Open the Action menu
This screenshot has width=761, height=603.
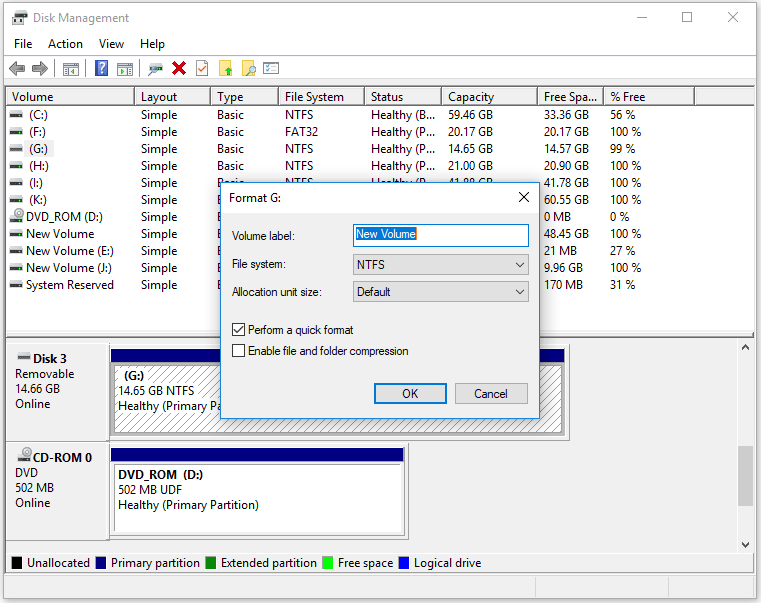(x=65, y=44)
